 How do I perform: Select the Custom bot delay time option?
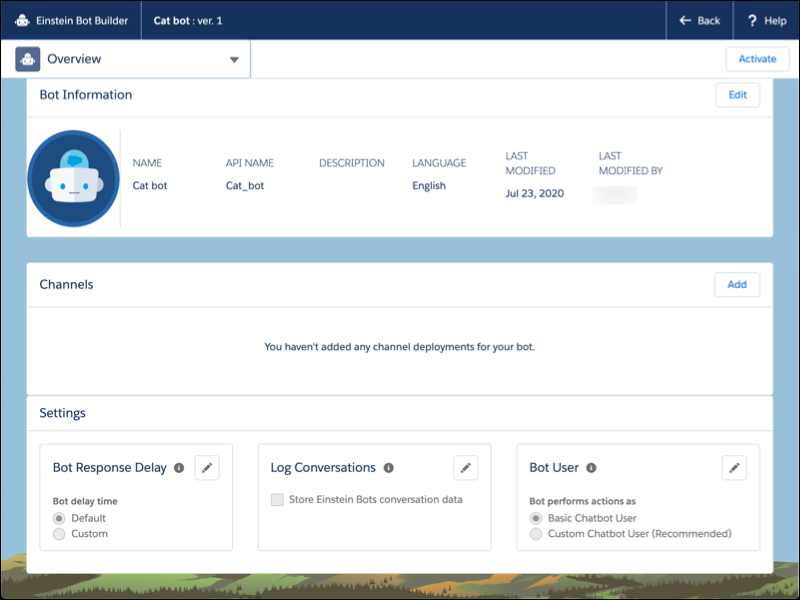tap(59, 534)
